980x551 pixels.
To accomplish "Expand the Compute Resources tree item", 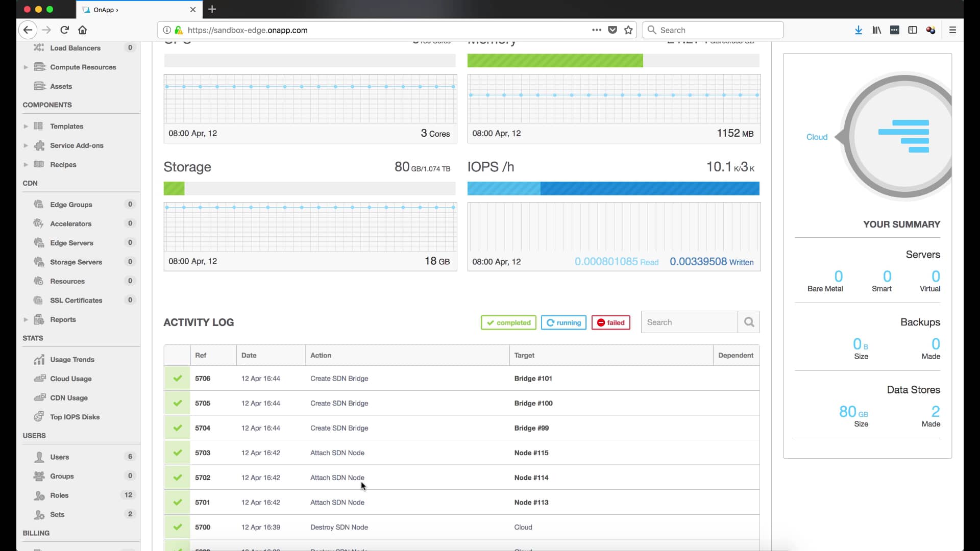I will coord(26,67).
